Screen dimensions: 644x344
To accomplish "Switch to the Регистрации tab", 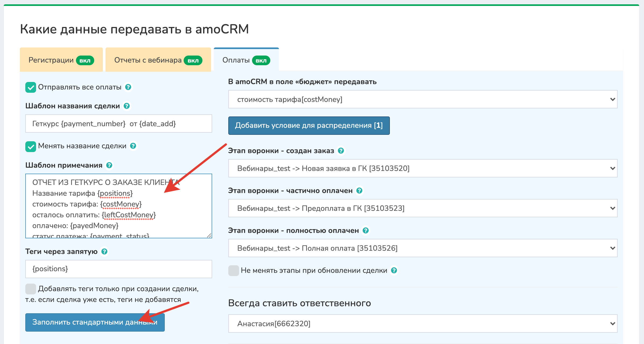I will pos(61,60).
